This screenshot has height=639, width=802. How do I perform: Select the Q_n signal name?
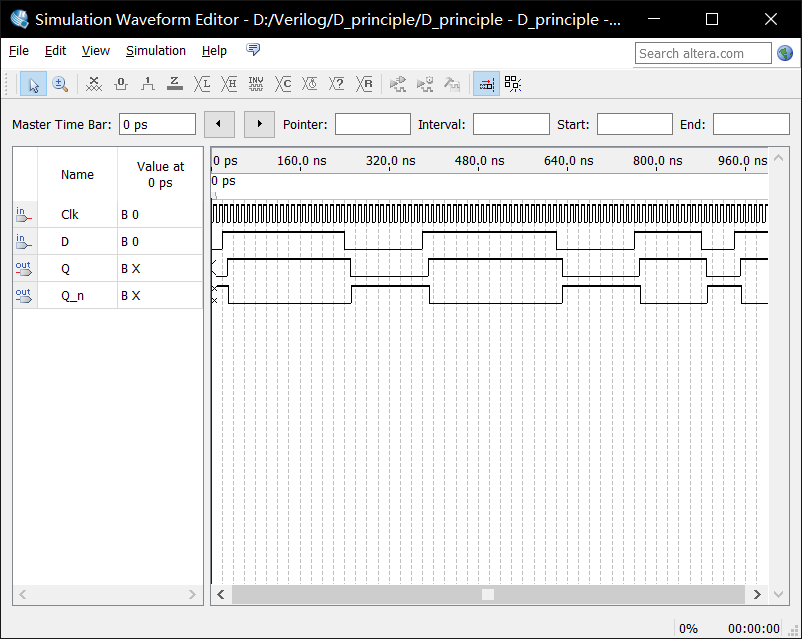click(72, 296)
